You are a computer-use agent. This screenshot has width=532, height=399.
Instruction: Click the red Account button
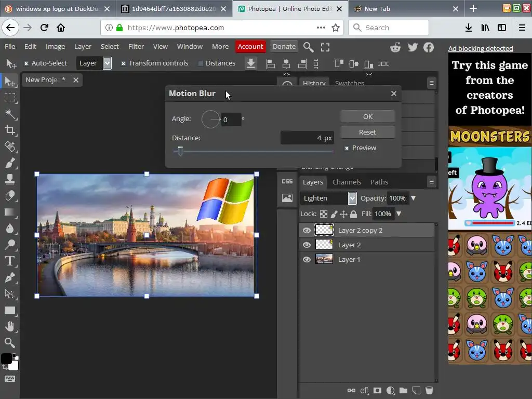pos(250,46)
